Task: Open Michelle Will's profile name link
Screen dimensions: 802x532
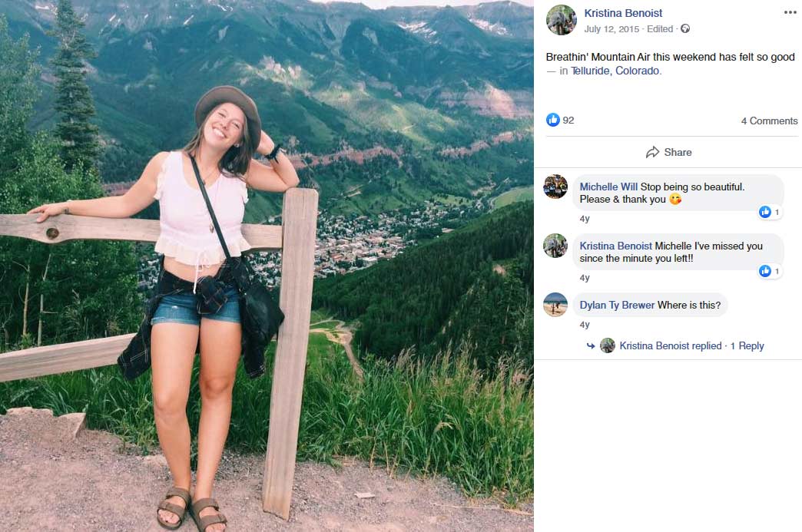Action: (608, 187)
